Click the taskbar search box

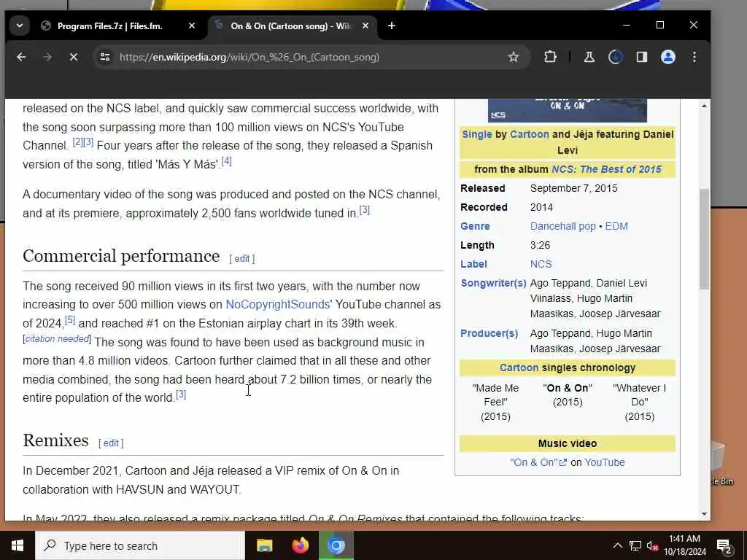(140, 545)
